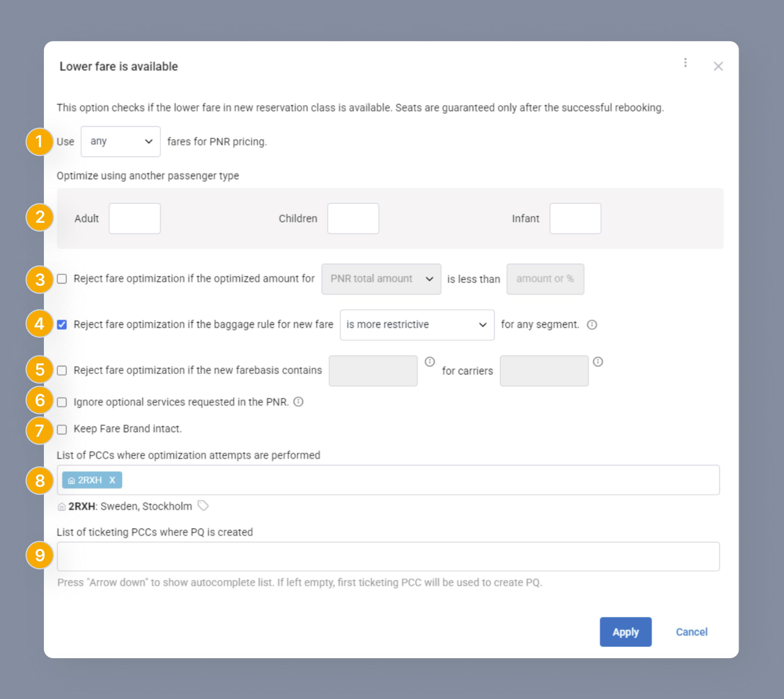The height and width of the screenshot is (699, 784).
Task: Click the tag icon next to Stockholm
Action: [203, 506]
